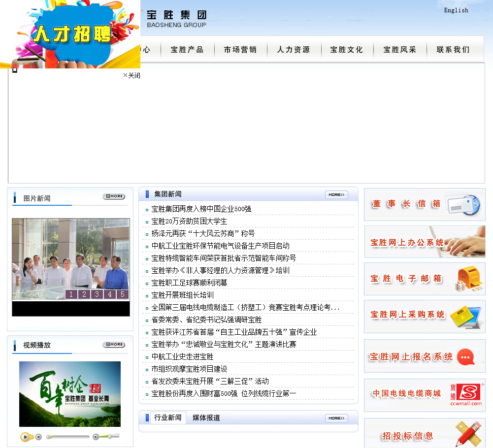Click MORE>> in the 行业新闻 section
The height and width of the screenshot is (448, 493).
[x=336, y=418]
